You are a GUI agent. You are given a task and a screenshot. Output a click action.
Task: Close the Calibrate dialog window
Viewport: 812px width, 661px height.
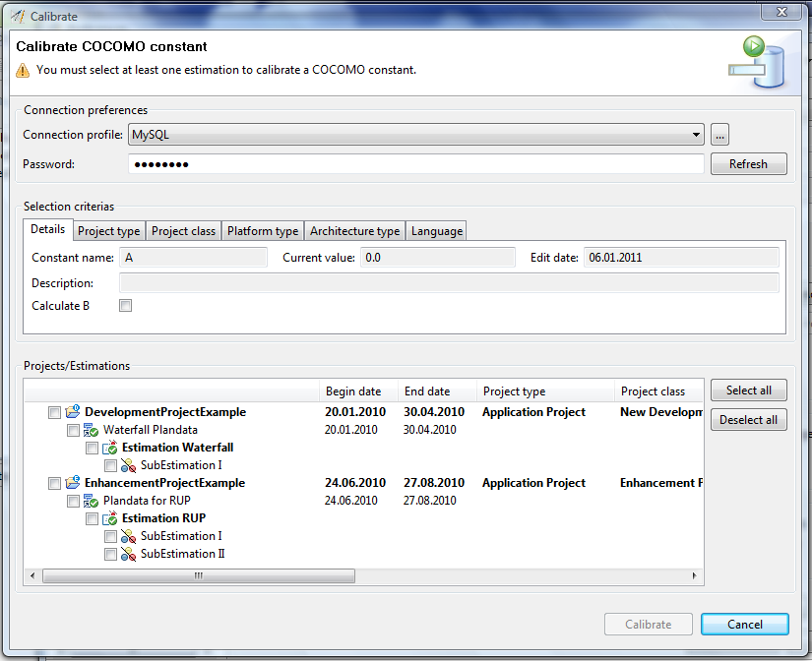(782, 12)
